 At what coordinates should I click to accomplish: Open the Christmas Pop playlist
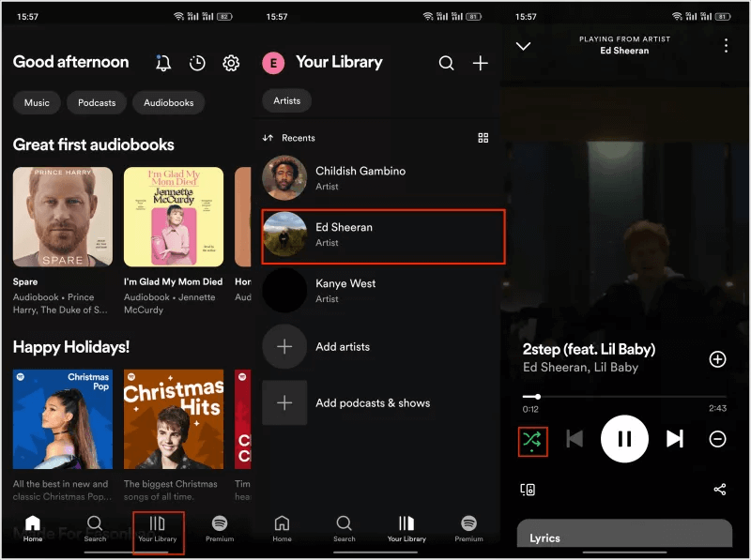point(63,418)
